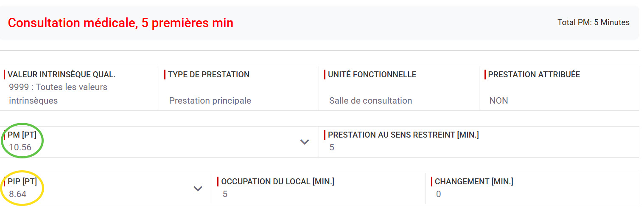The height and width of the screenshot is (217, 644).
Task: Click the Occupation du local [MIN.] label
Action: click(x=278, y=182)
